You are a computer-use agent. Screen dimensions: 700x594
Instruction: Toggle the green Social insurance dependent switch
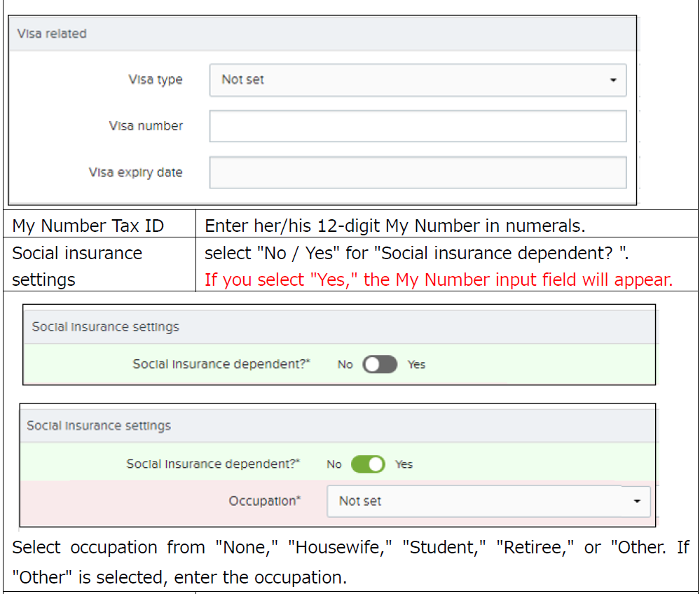click(x=368, y=464)
